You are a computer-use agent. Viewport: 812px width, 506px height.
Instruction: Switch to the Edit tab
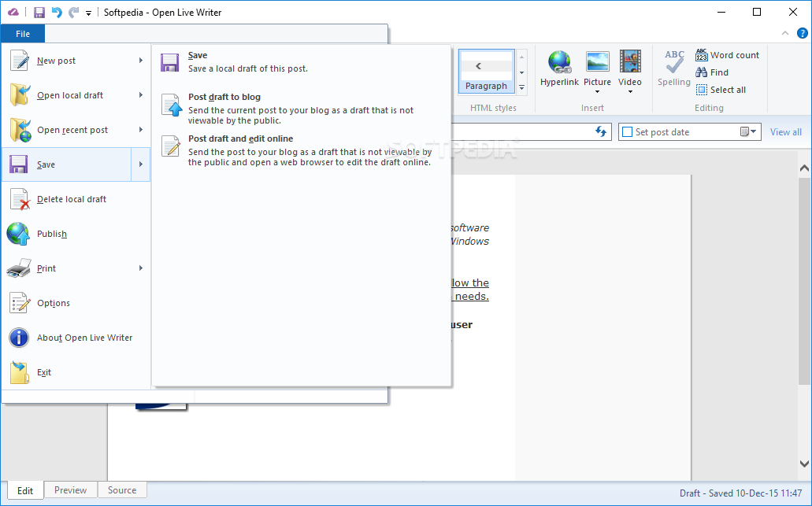click(25, 490)
